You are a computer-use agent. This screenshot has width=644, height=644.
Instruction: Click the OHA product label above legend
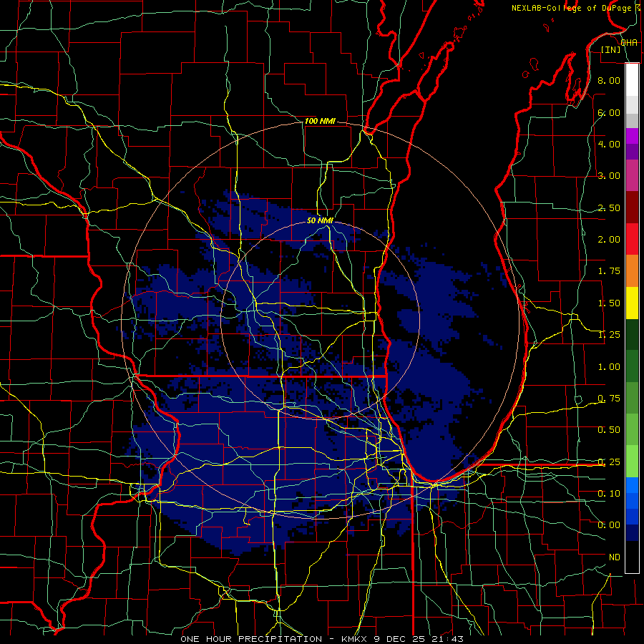pos(629,43)
